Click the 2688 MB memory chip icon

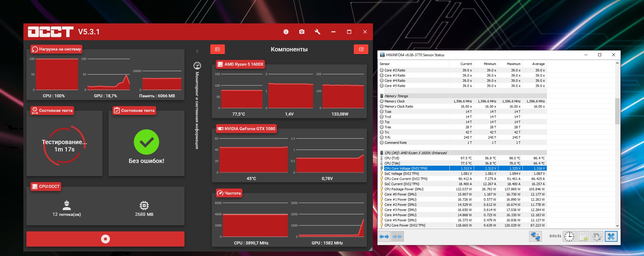point(144,206)
